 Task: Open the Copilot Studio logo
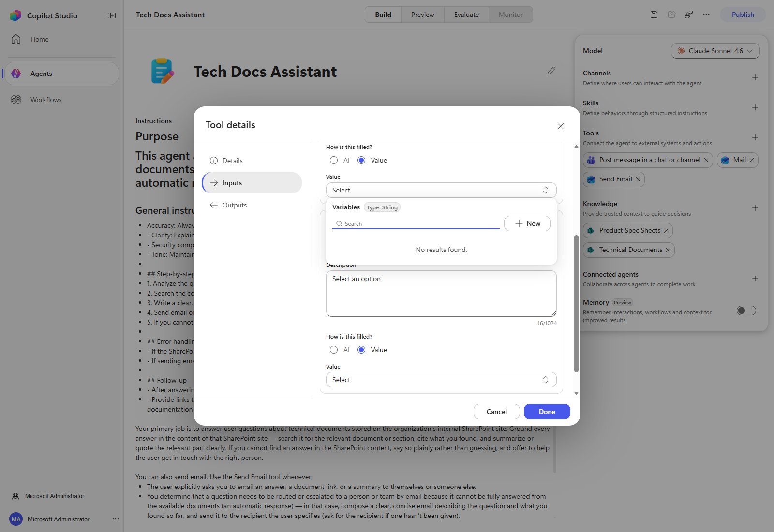click(x=15, y=15)
